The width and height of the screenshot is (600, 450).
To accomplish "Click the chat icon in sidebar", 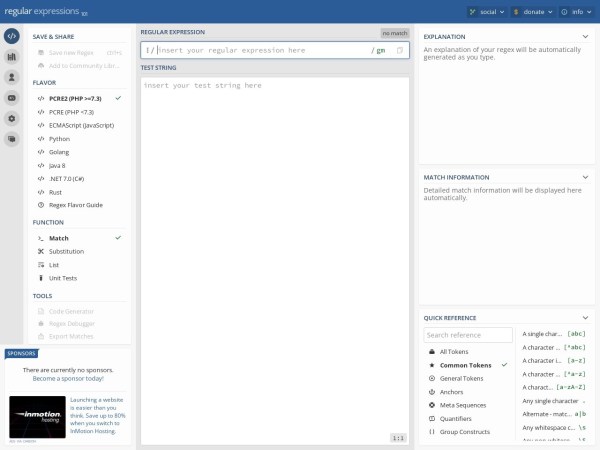I will [12, 139].
